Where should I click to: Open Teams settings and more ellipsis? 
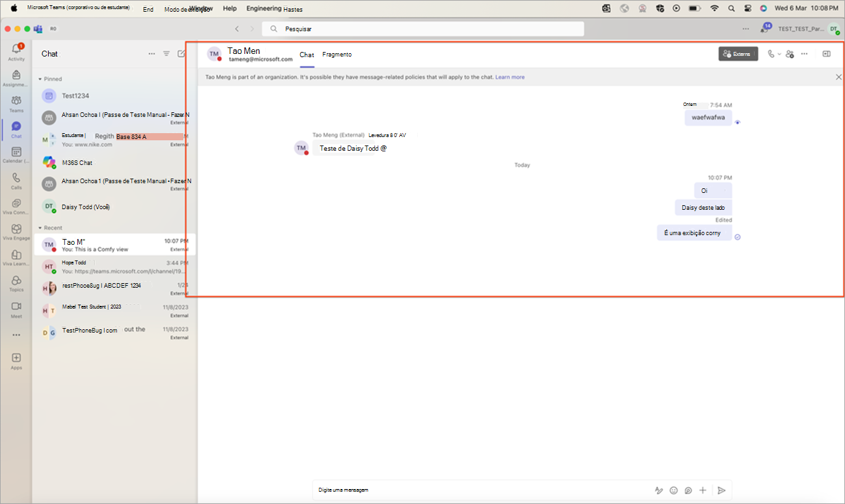pos(746,29)
